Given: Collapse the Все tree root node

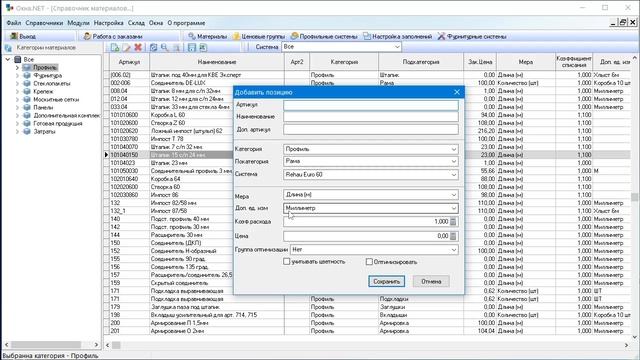Looking at the screenshot, I should [8, 60].
